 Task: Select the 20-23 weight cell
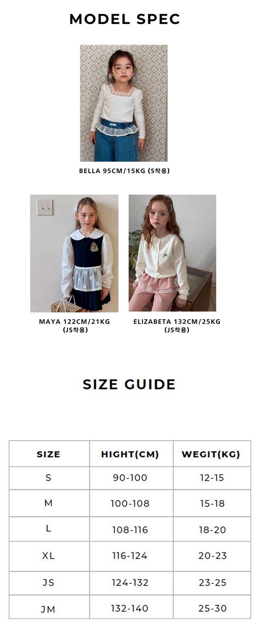212,556
